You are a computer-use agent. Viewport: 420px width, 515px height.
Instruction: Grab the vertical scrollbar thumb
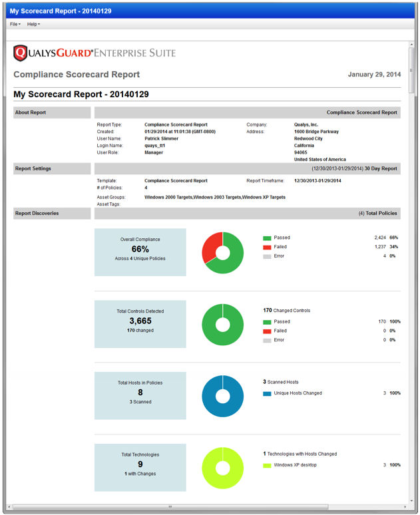coord(411,71)
